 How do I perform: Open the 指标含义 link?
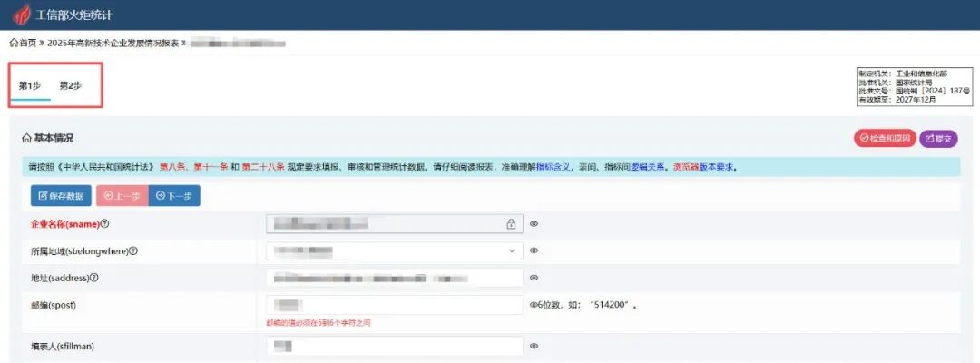tap(554, 168)
